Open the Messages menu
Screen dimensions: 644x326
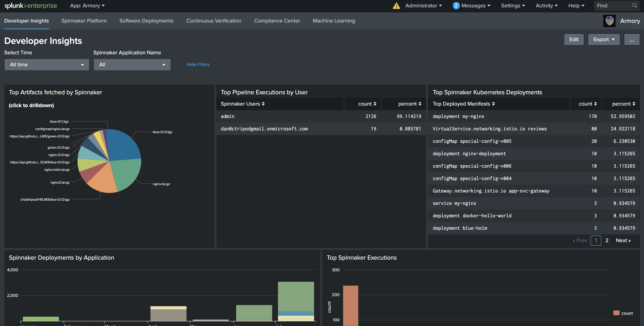476,5
